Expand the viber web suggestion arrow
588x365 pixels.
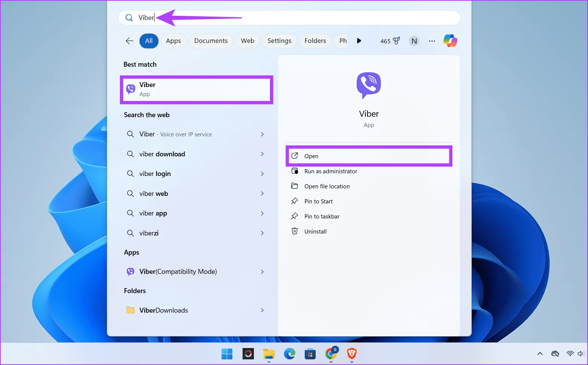point(263,193)
